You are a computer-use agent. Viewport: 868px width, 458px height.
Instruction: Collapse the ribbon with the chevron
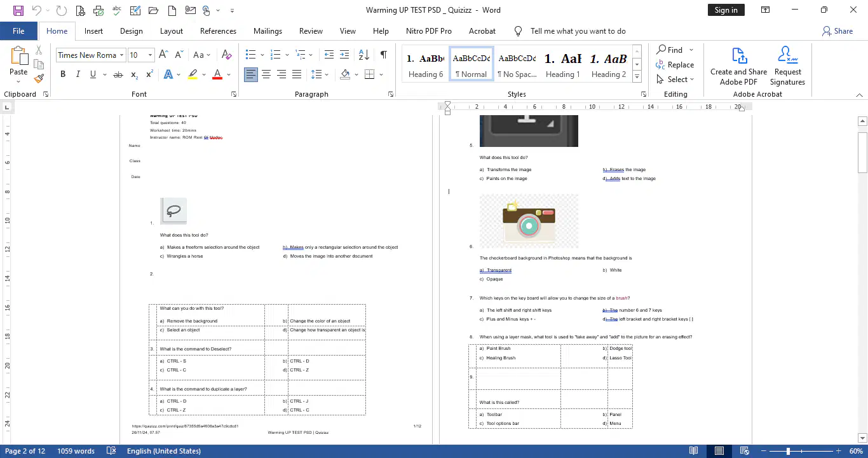point(860,95)
